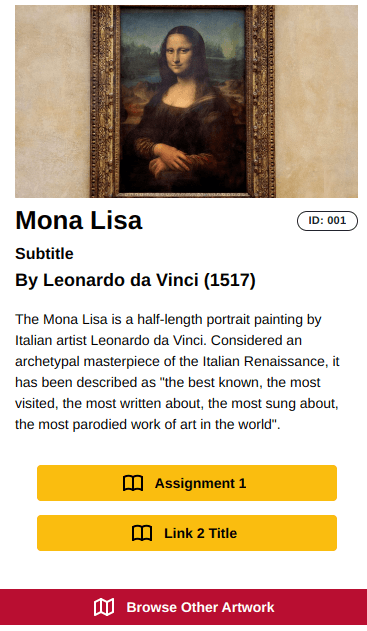Click the beige wall right of the painting
The image size is (367, 631).
coord(317,101)
